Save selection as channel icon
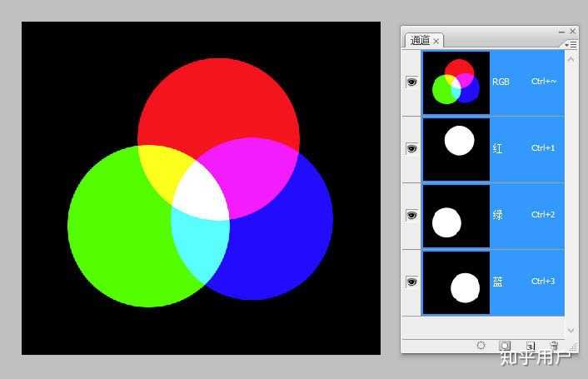 click(x=505, y=345)
